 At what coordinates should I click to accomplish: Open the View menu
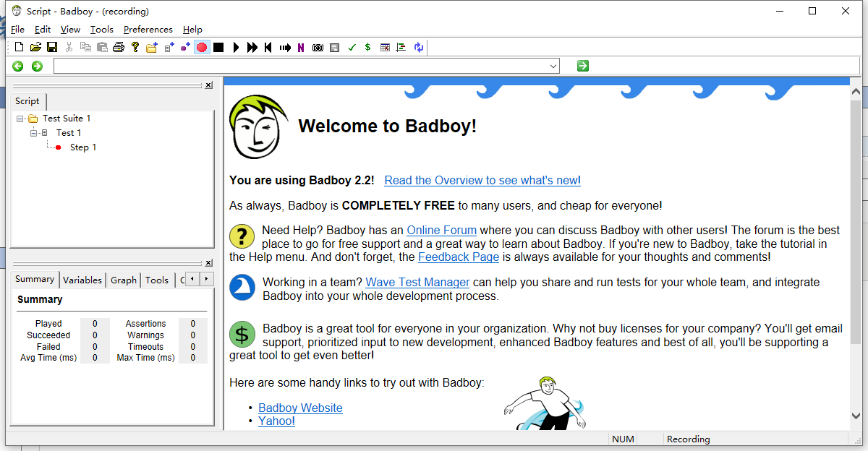click(x=70, y=30)
